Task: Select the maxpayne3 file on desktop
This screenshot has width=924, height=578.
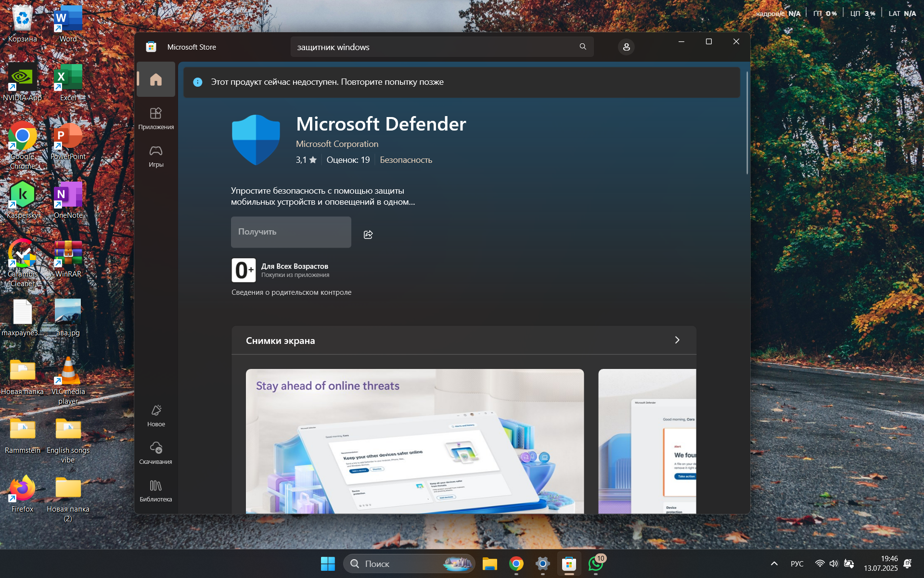Action: point(22,318)
